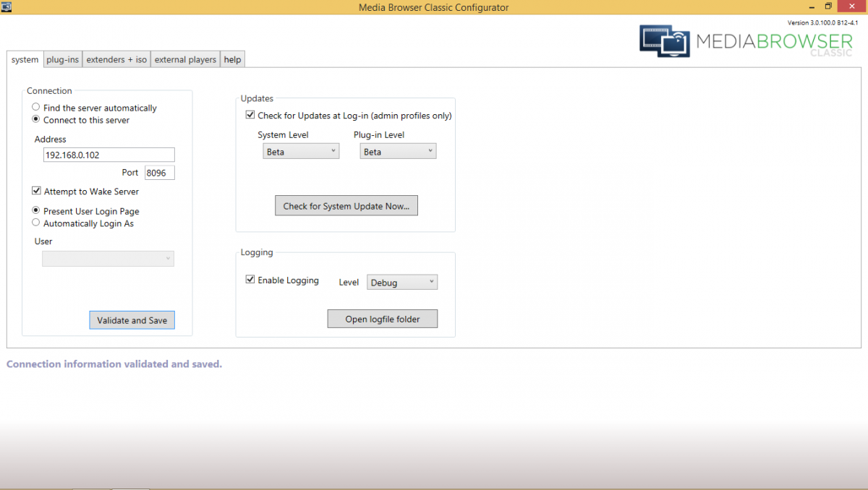Click the 'Updates' group heading
868x490 pixels.
coord(257,98)
